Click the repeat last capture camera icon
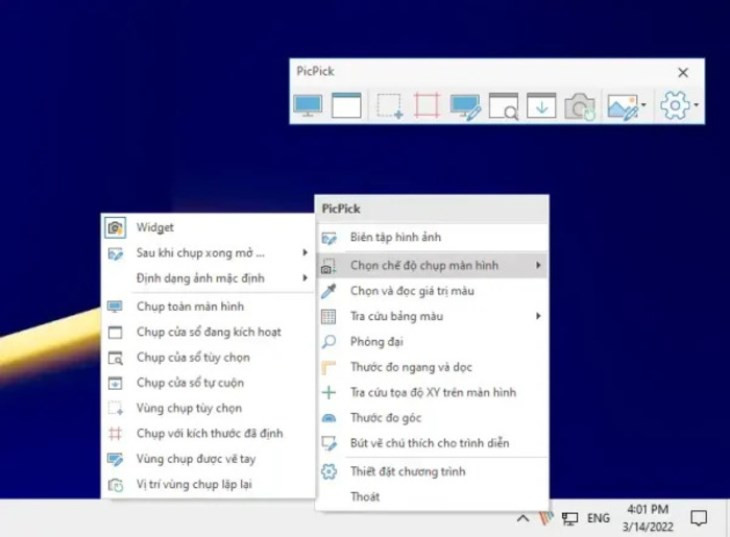Screen dimensions: 730x537 (580, 107)
